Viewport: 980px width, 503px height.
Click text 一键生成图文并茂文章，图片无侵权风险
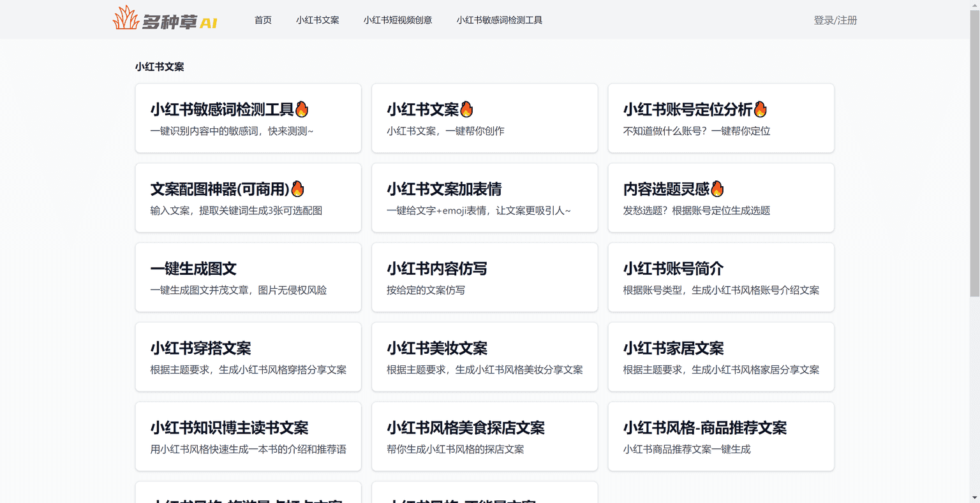(x=239, y=290)
